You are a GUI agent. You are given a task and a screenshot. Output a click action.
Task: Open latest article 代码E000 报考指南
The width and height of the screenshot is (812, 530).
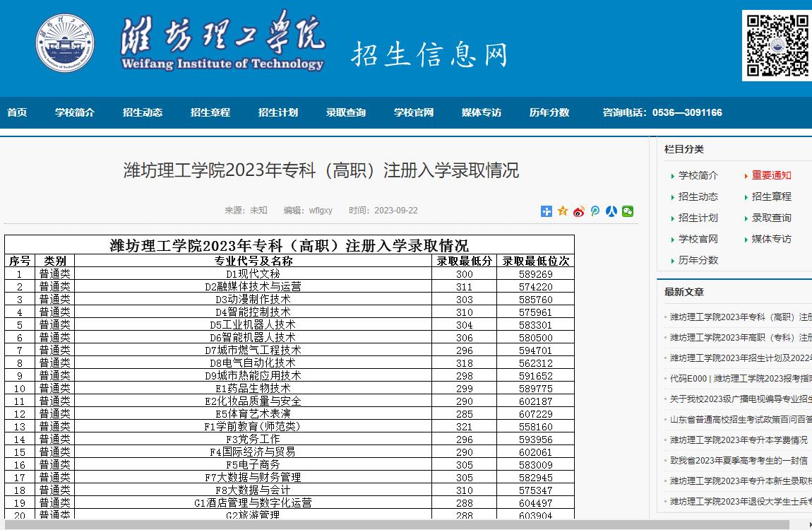tap(741, 379)
